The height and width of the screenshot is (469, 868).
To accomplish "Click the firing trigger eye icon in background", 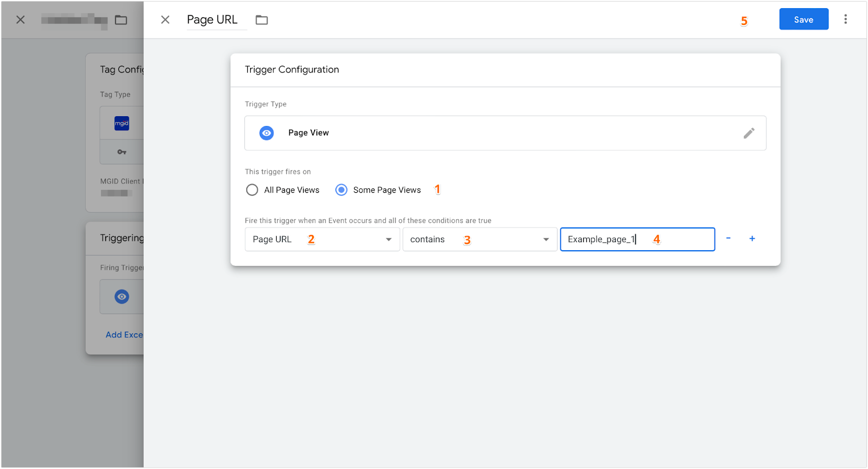I will tap(122, 296).
